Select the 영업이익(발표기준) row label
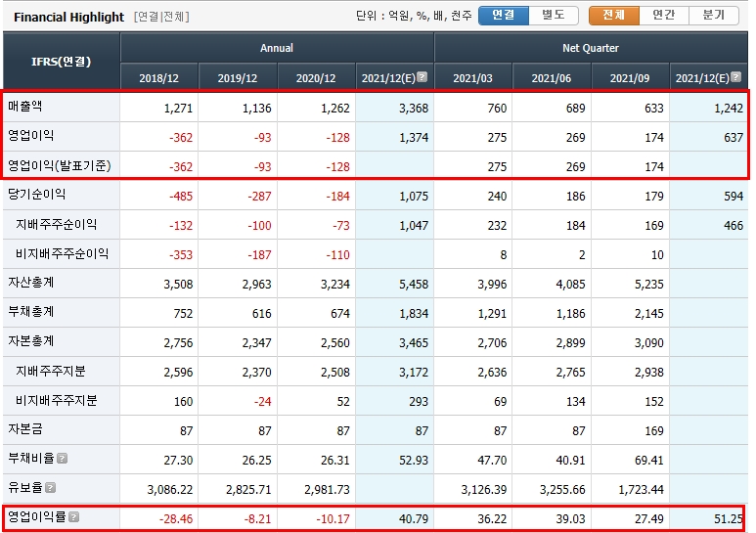 [x=60, y=166]
